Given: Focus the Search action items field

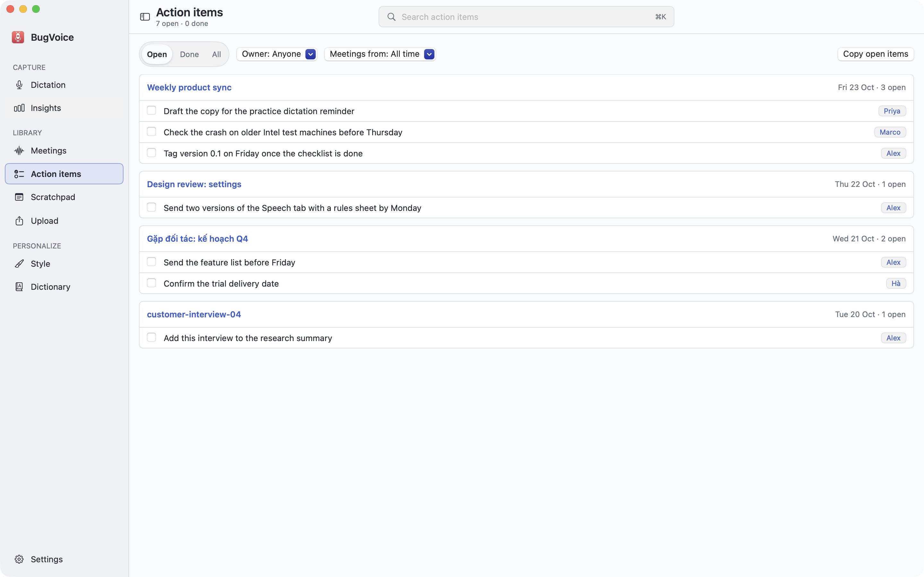Looking at the screenshot, I should point(526,17).
